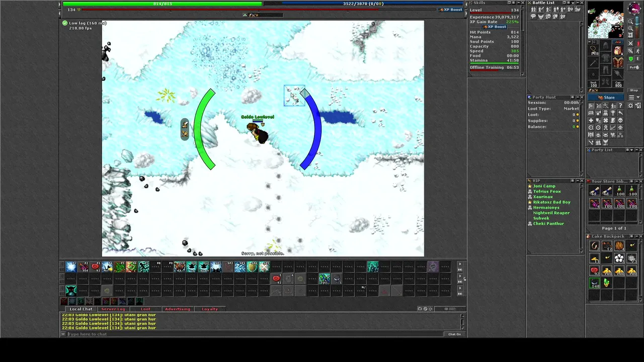The height and width of the screenshot is (362, 644).
Task: Click the blue mana bar
Action: tap(363, 4)
